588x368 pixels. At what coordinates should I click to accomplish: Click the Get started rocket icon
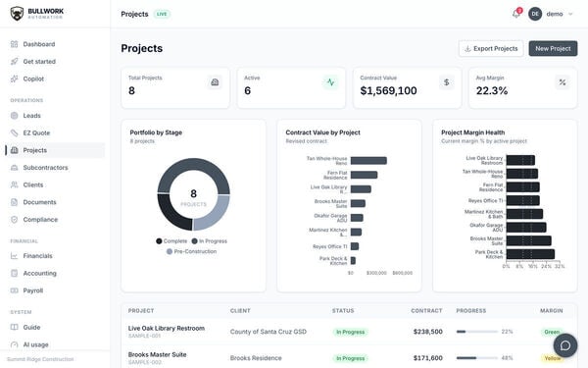coord(15,62)
